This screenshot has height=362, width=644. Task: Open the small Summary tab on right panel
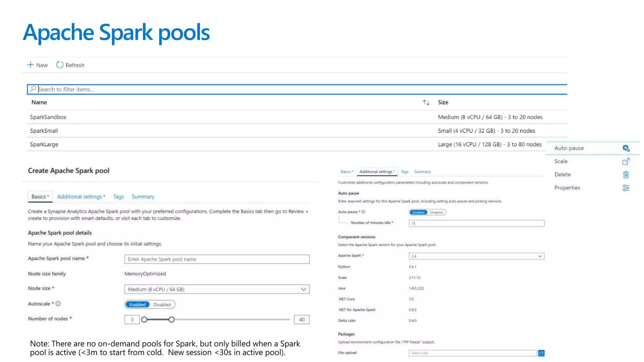422,172
